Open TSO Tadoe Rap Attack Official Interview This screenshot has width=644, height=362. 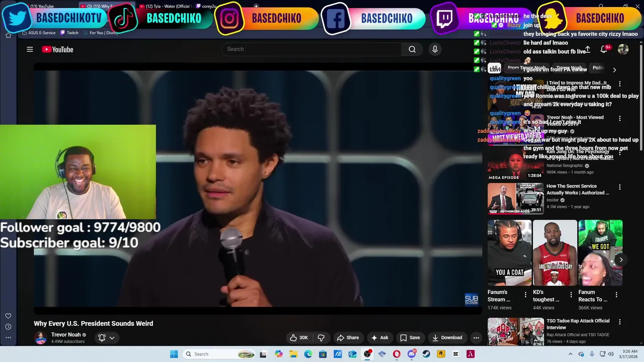coord(578,324)
